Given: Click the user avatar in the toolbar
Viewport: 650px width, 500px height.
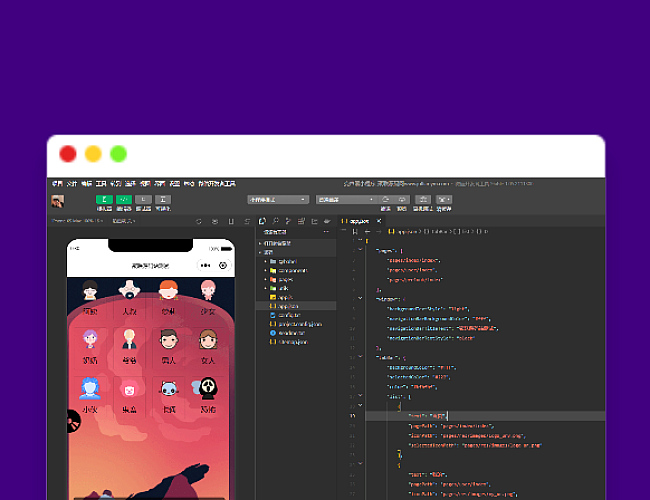Looking at the screenshot, I should tap(59, 201).
